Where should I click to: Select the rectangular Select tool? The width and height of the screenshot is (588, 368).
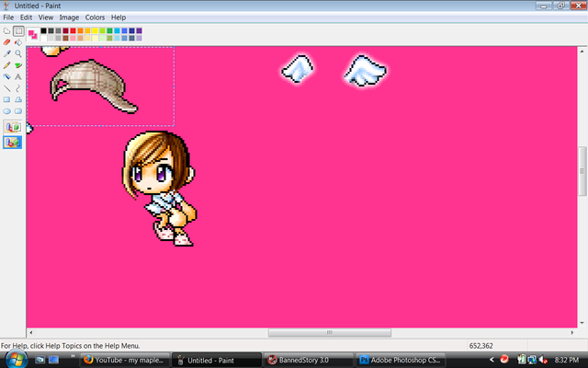[18, 30]
